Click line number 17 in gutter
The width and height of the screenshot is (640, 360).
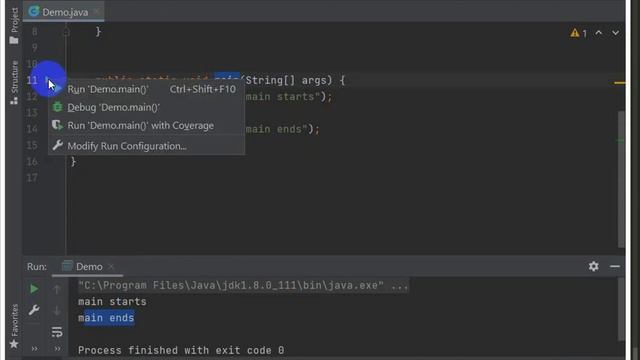[x=32, y=178]
